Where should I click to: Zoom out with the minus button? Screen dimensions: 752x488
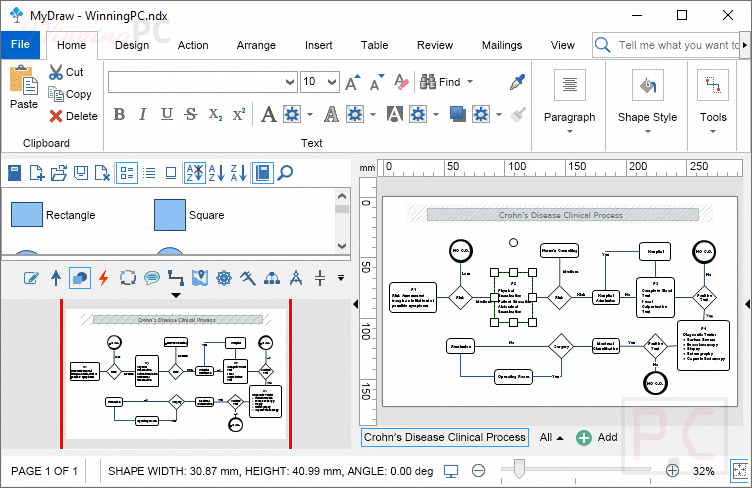tap(478, 471)
